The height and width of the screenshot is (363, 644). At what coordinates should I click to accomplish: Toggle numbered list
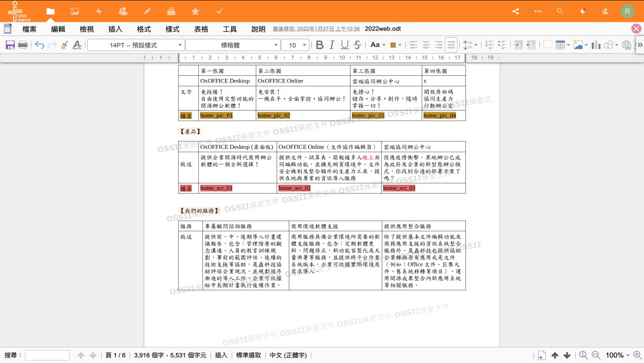489,45
